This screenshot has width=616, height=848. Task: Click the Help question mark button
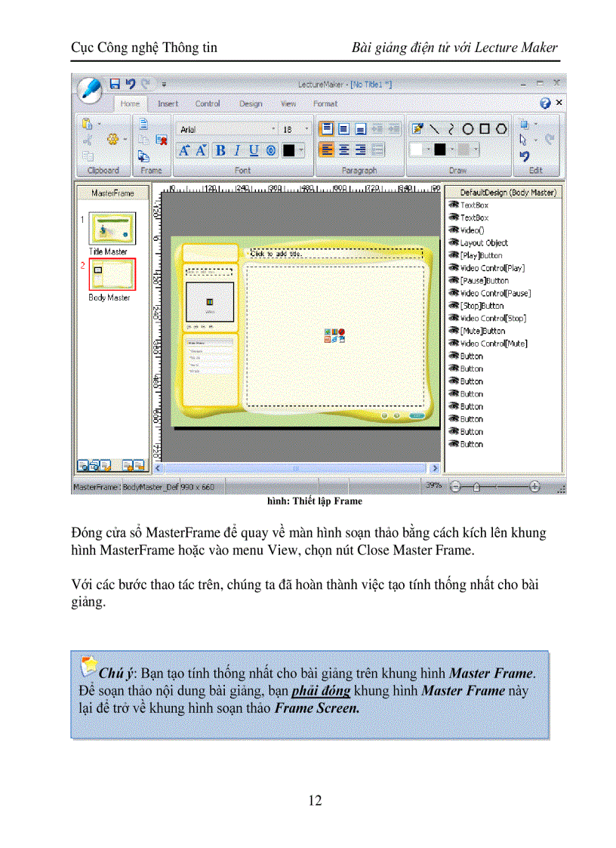point(545,102)
